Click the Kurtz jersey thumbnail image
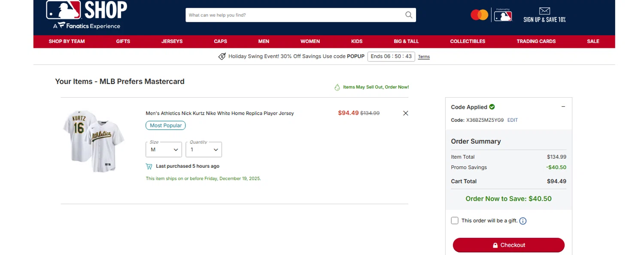The image size is (644, 255). point(94,141)
